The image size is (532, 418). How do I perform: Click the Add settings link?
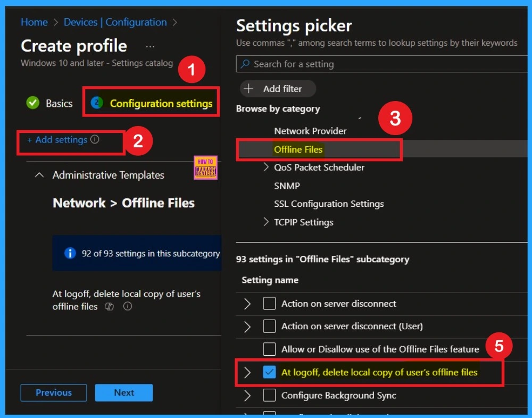(57, 140)
